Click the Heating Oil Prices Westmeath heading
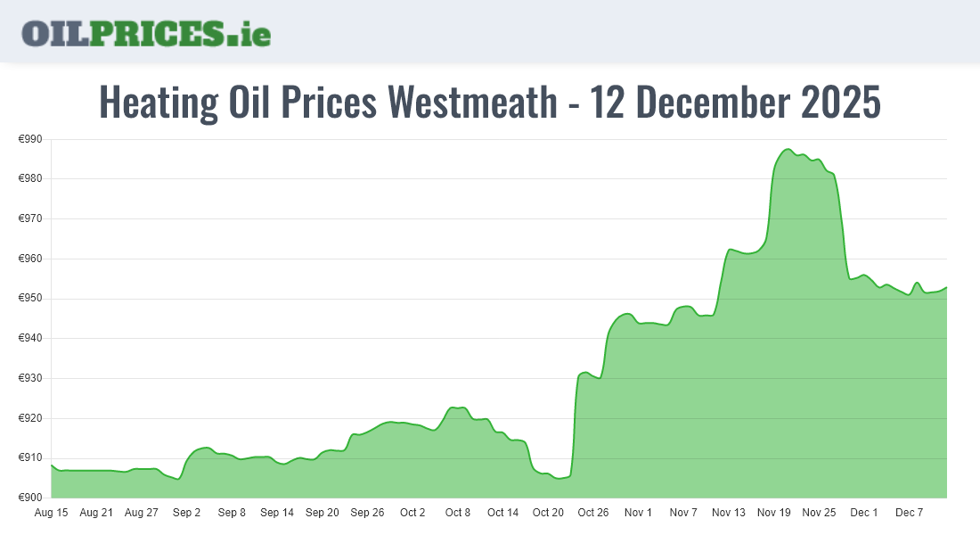980x535 pixels. [x=490, y=103]
